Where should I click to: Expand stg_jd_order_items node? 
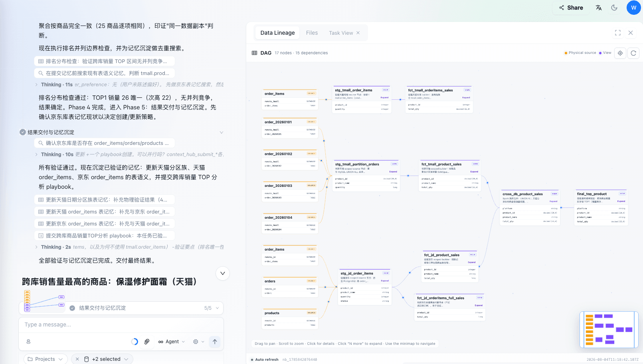point(385,281)
